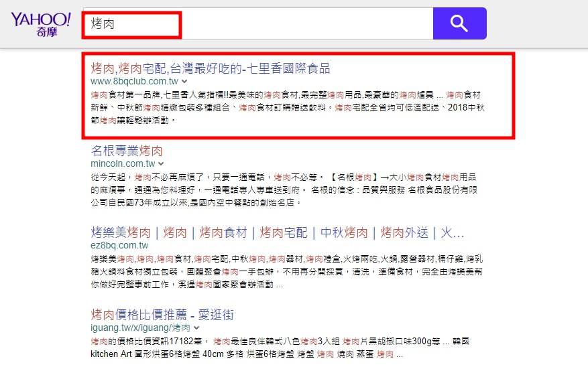Open the www.8bqclub.com.tw URL
The height and width of the screenshot is (371, 588).
tap(134, 81)
